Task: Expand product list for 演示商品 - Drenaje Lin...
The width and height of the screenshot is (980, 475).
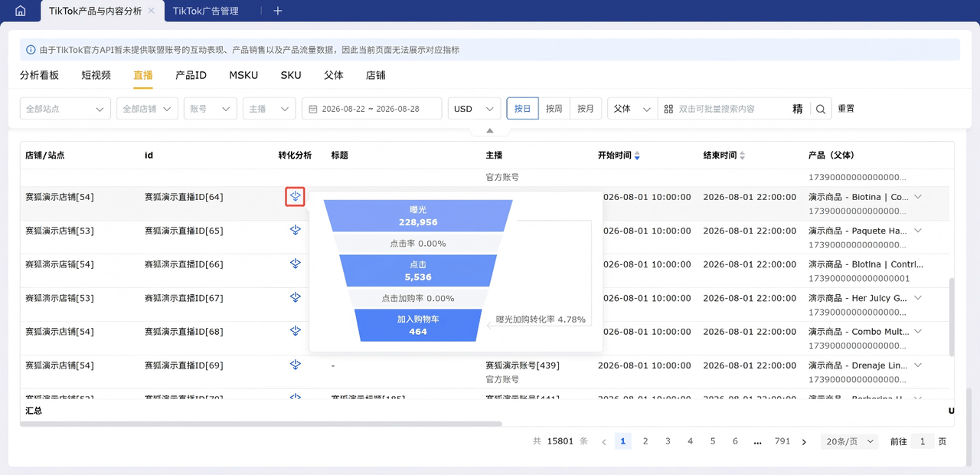Action: (x=918, y=365)
